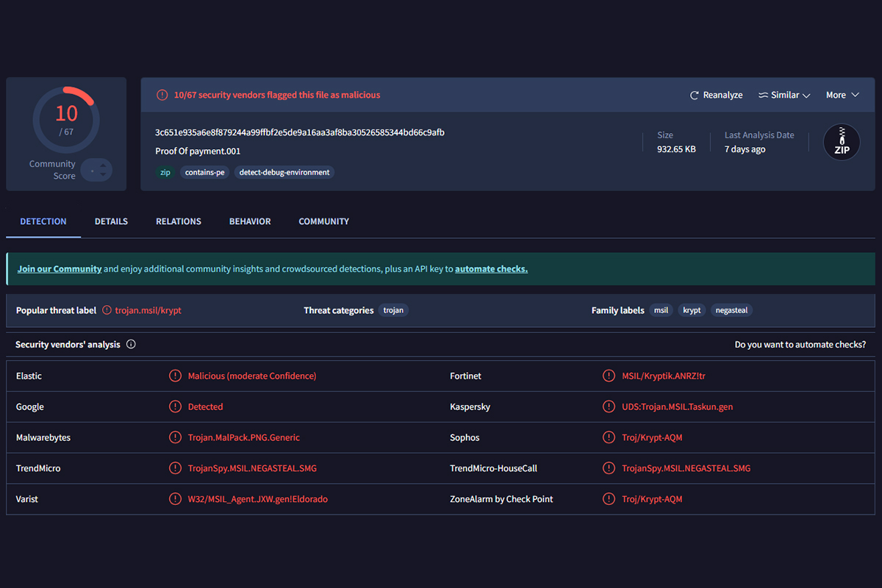Screen dimensions: 882x588
Task: Click the warning icon in Kaspersky row
Action: 609,406
